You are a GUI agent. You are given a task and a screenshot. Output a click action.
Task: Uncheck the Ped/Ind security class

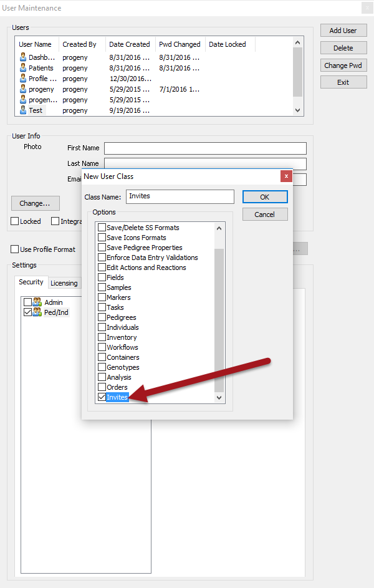point(27,312)
